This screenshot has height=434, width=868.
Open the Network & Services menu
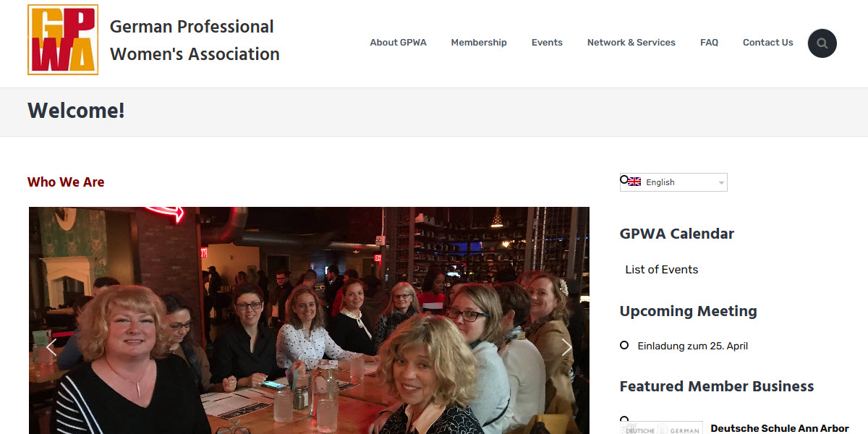[x=631, y=43]
